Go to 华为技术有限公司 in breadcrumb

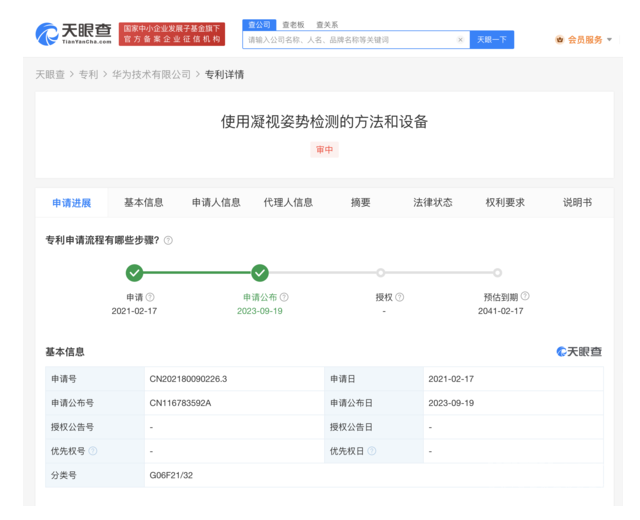click(x=151, y=74)
